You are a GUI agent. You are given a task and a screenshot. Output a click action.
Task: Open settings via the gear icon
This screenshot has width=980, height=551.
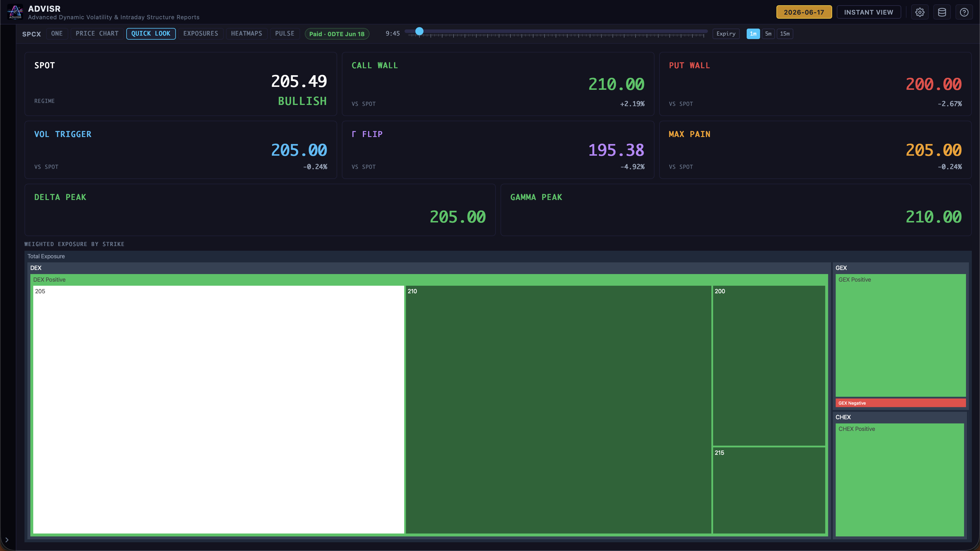point(920,12)
